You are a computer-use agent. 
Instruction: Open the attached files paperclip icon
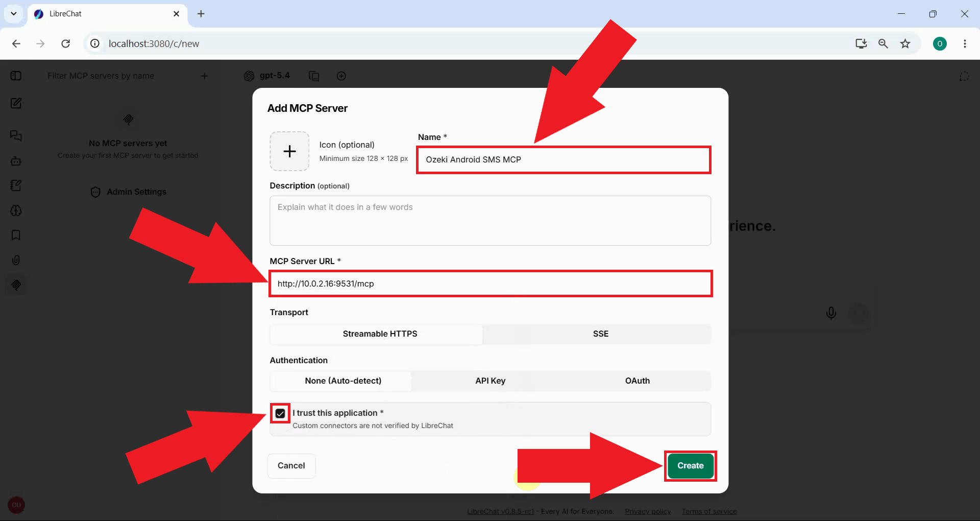tap(16, 260)
